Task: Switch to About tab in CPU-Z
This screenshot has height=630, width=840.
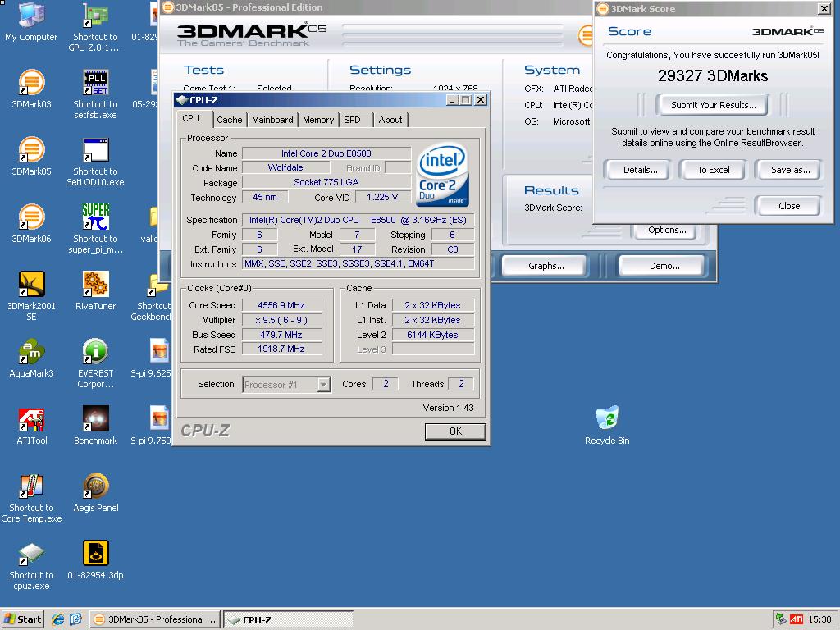Action: pyautogui.click(x=390, y=120)
